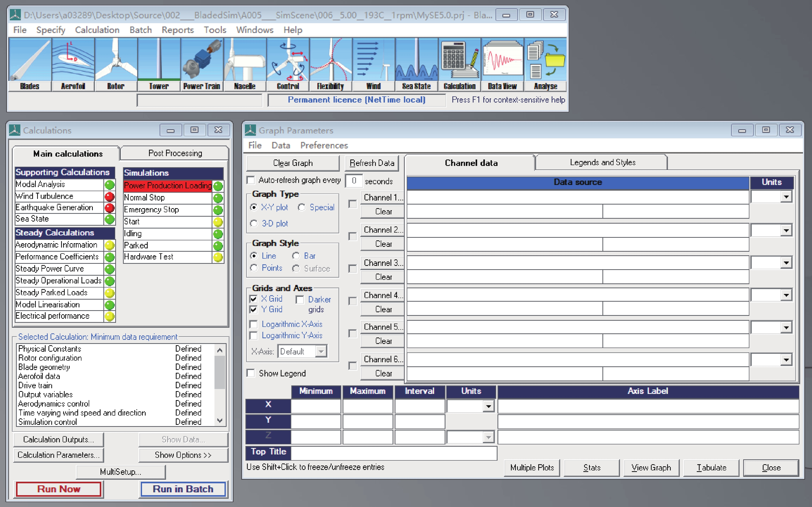Open the Calculation toolbar icon
Viewport: 812px width, 507px height.
tap(459, 64)
